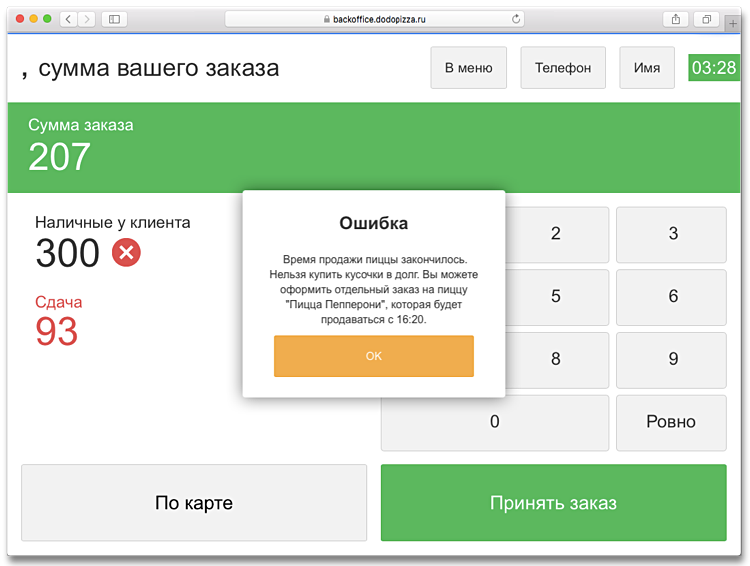750x566 pixels.
Task: Click the Safari back arrow
Action: tap(69, 19)
